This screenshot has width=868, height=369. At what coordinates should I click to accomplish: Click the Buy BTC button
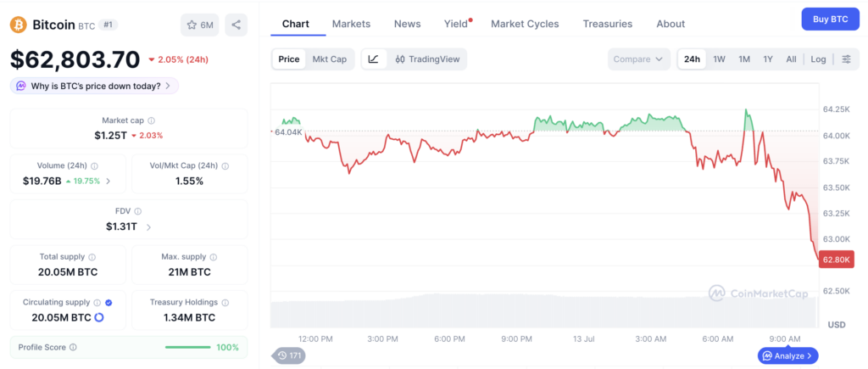pyautogui.click(x=831, y=20)
